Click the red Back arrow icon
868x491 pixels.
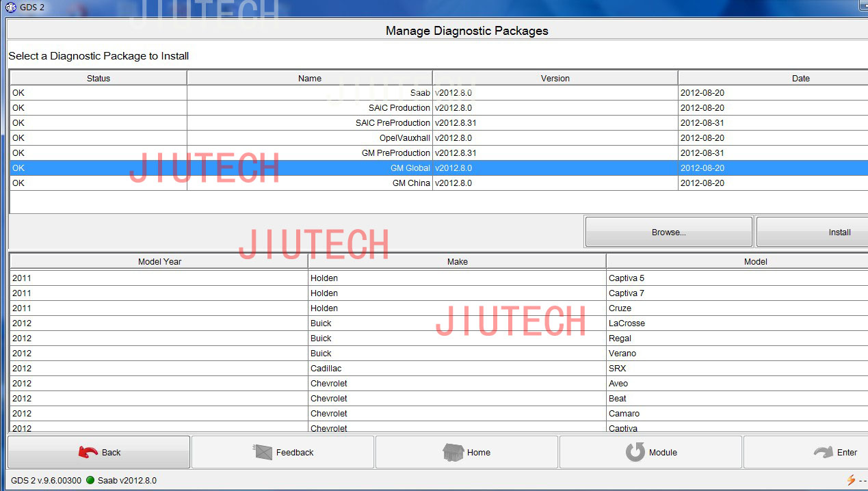[88, 452]
